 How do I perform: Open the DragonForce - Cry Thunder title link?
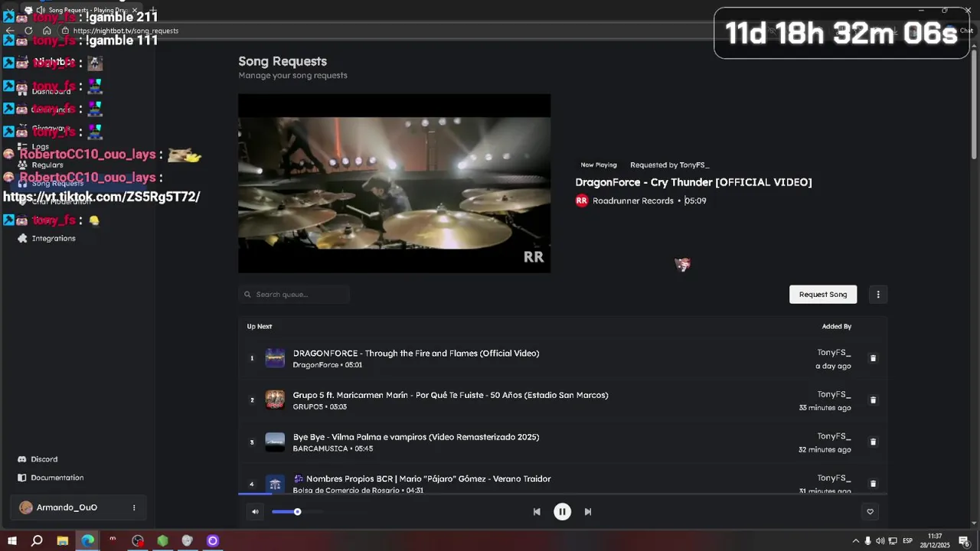694,182
